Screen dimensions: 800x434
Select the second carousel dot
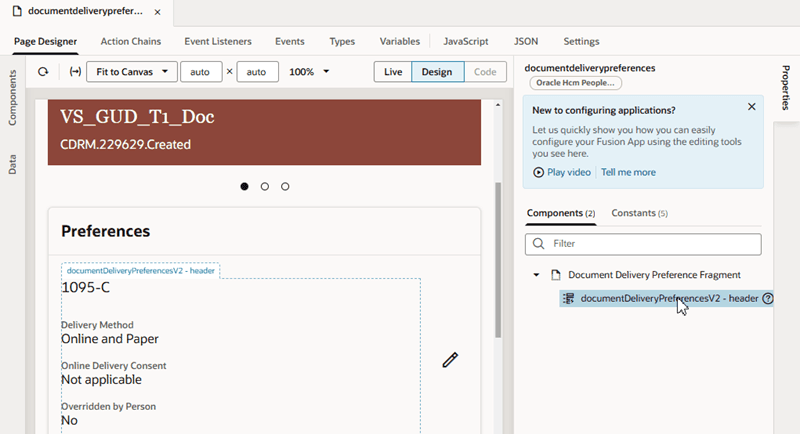pos(265,187)
